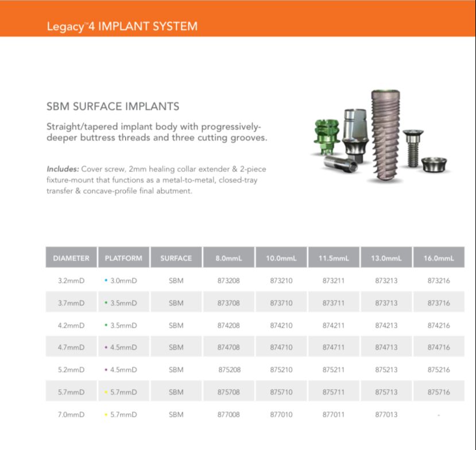Click the 5.7mmD platform in 5.7mmD row
Image resolution: width=476 pixels, height=450 pixels.
[x=123, y=392]
